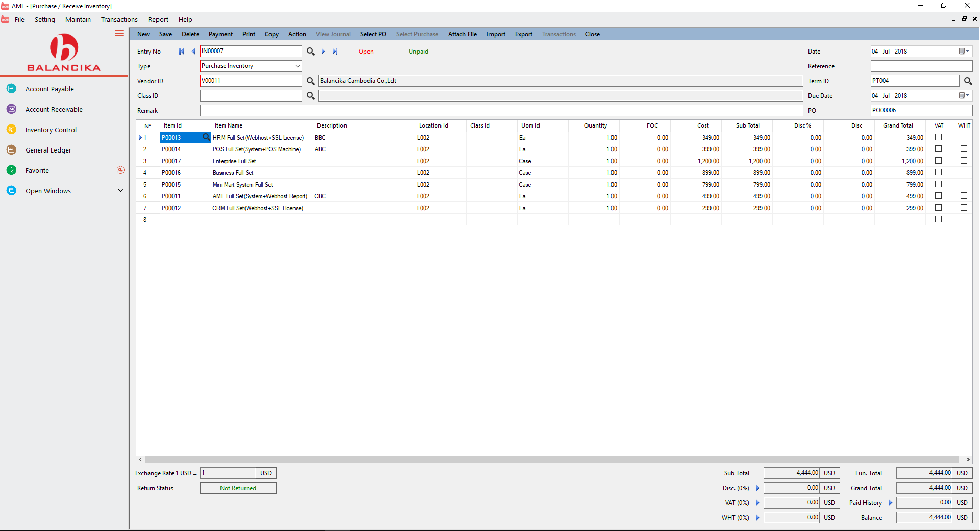Open Favorite section
Viewport: 980px width, 531px height.
[x=37, y=170]
